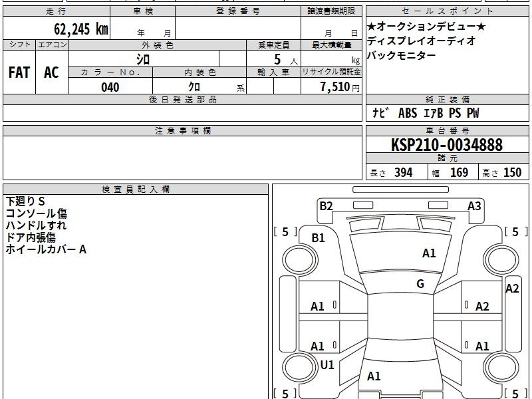Viewport: 532px width, 399px height.
Task: Click the 登録番号 header
Action: [x=238, y=11]
